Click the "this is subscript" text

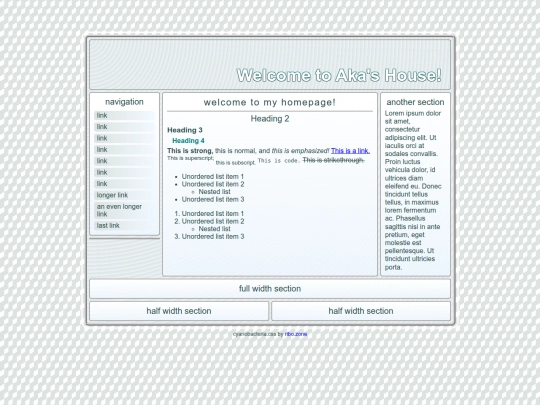pyautogui.click(x=236, y=163)
